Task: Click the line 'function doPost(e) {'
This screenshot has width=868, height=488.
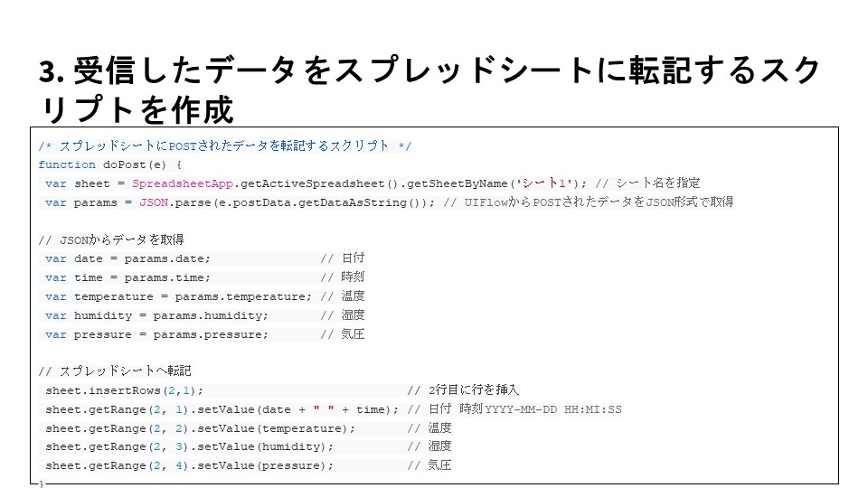Action: click(x=110, y=164)
